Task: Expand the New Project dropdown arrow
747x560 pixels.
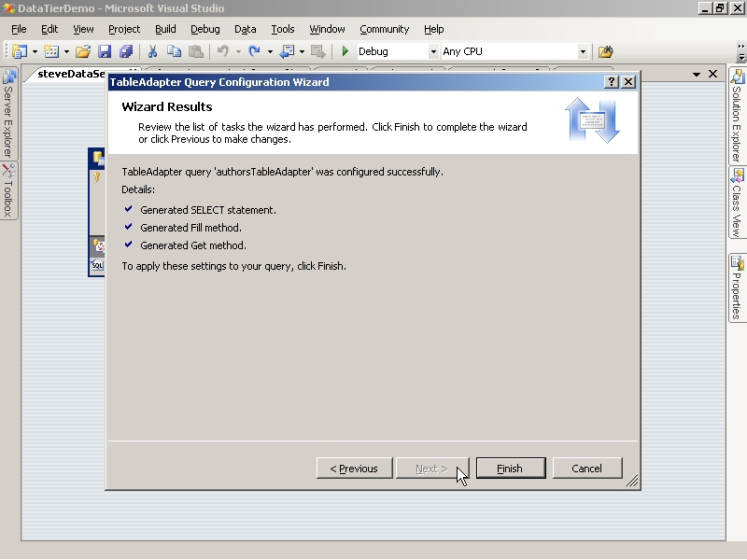Action: click(35, 51)
